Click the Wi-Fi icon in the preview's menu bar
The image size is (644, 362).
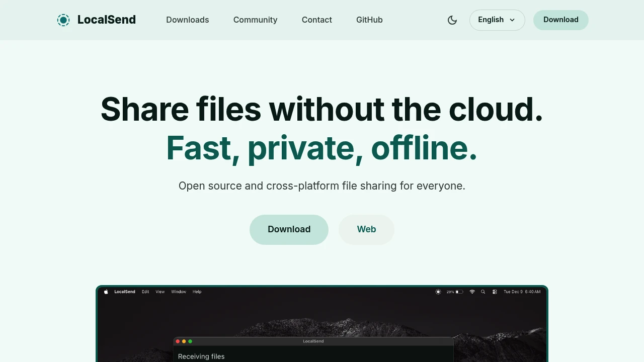tap(472, 292)
